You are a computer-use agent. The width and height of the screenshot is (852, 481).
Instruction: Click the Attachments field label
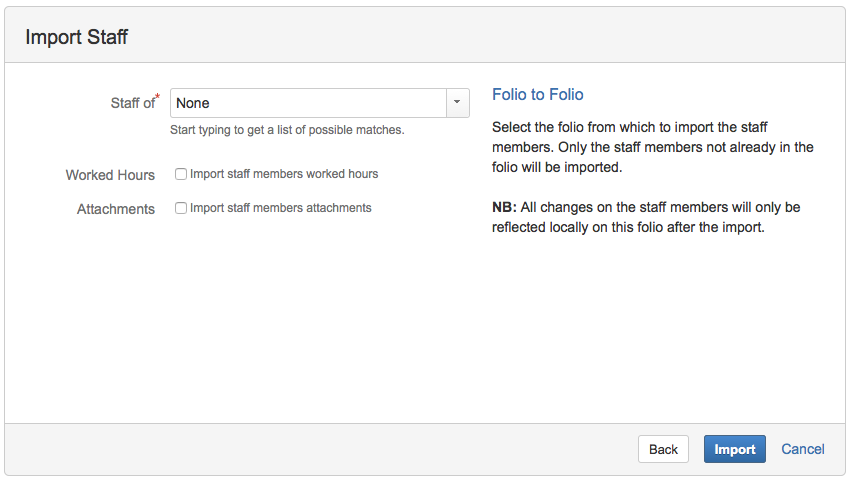click(116, 209)
